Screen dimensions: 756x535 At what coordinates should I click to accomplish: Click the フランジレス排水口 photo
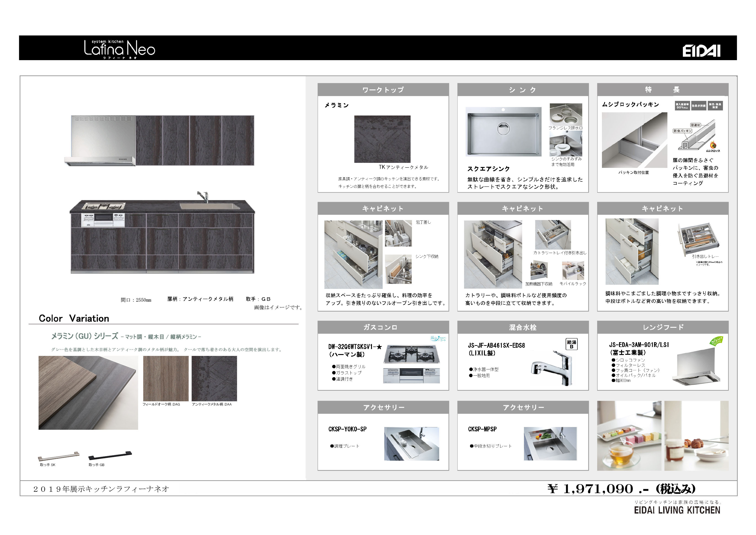[566, 114]
